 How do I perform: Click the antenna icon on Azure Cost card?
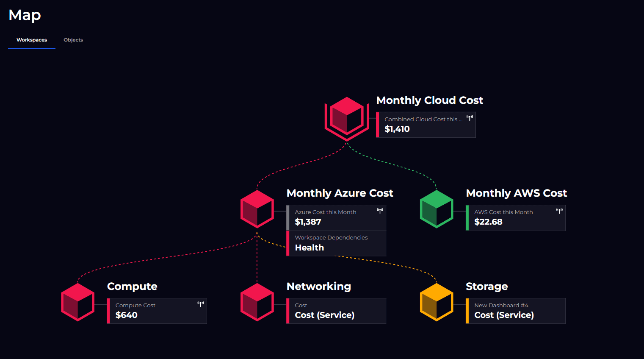coord(380,210)
